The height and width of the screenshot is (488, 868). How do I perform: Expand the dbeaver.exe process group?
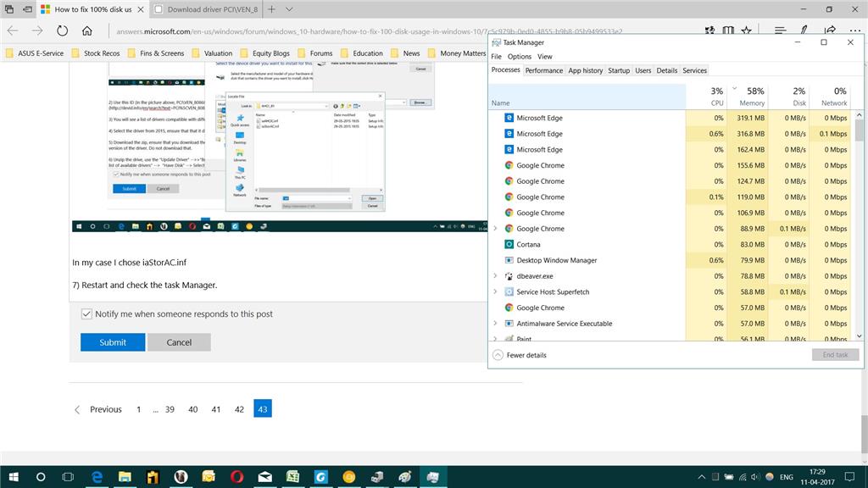click(x=495, y=275)
